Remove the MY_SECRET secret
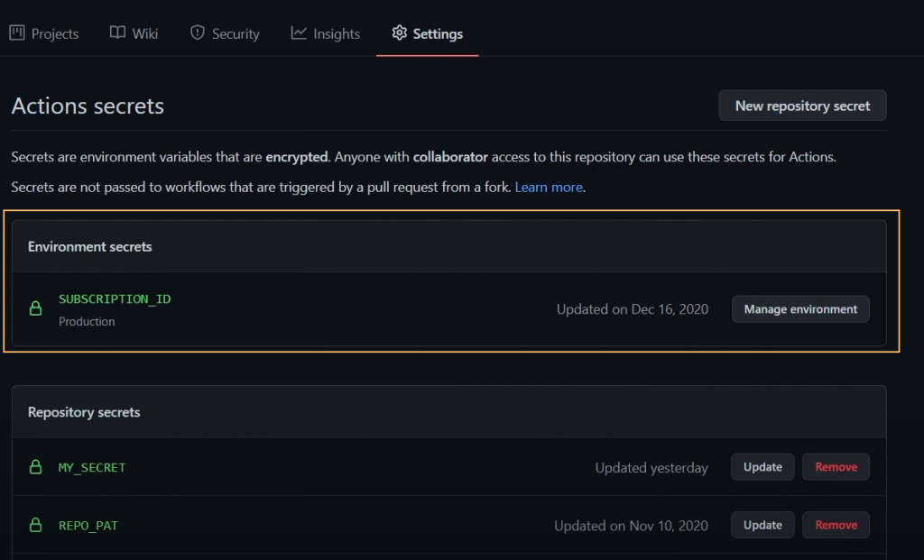The image size is (924, 560). [x=836, y=467]
